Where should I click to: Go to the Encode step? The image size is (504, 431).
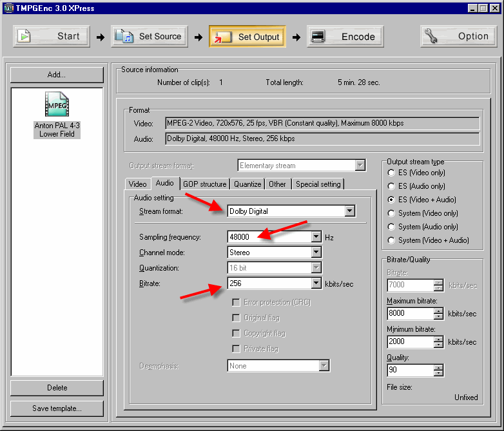click(345, 36)
